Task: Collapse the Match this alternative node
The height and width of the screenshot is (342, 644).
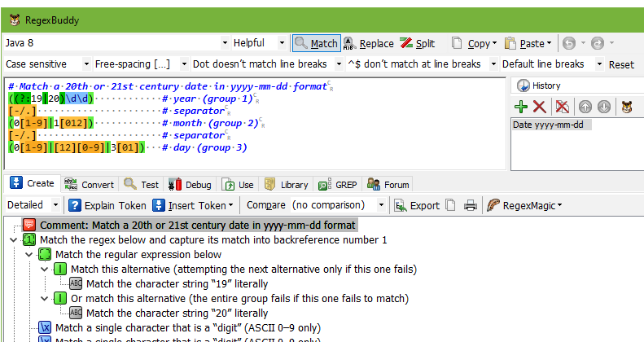Action: pos(44,270)
